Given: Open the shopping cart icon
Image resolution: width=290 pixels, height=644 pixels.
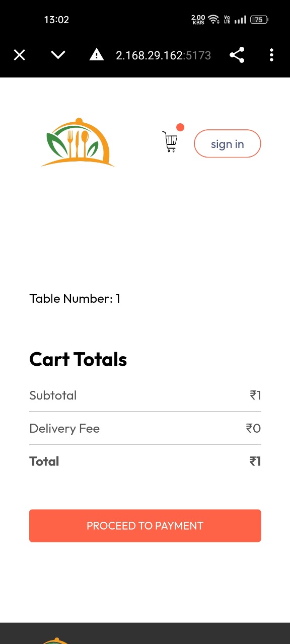Looking at the screenshot, I should [170, 141].
